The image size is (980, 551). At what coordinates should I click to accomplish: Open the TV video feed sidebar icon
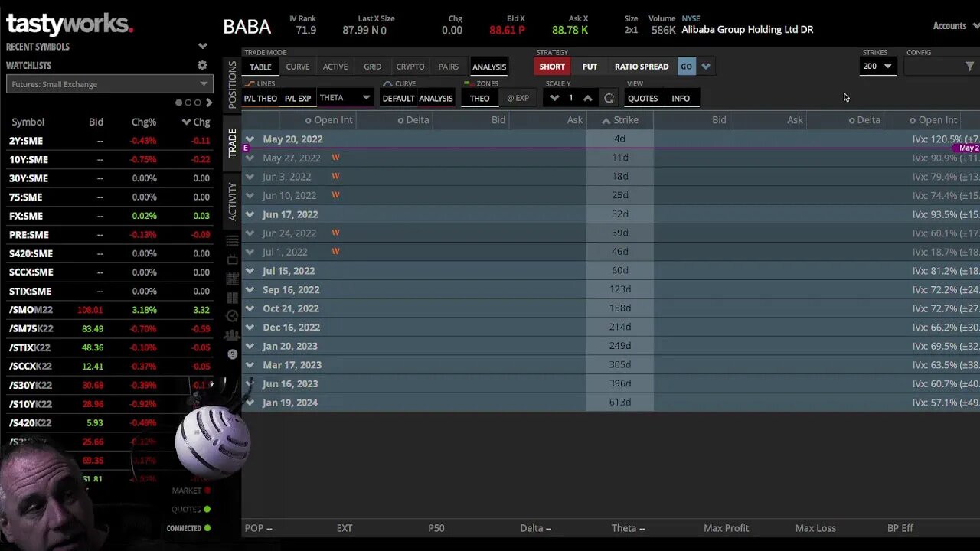(x=233, y=260)
